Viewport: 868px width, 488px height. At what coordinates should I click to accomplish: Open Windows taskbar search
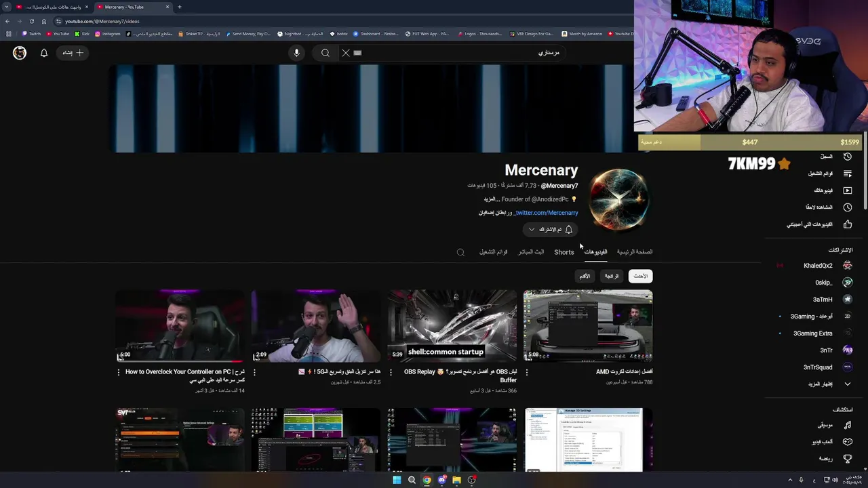412,480
